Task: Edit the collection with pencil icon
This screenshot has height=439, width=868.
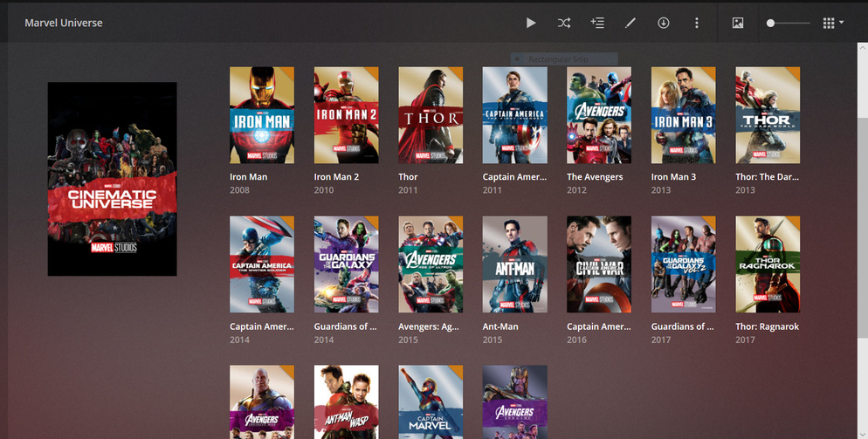Action: (x=630, y=23)
